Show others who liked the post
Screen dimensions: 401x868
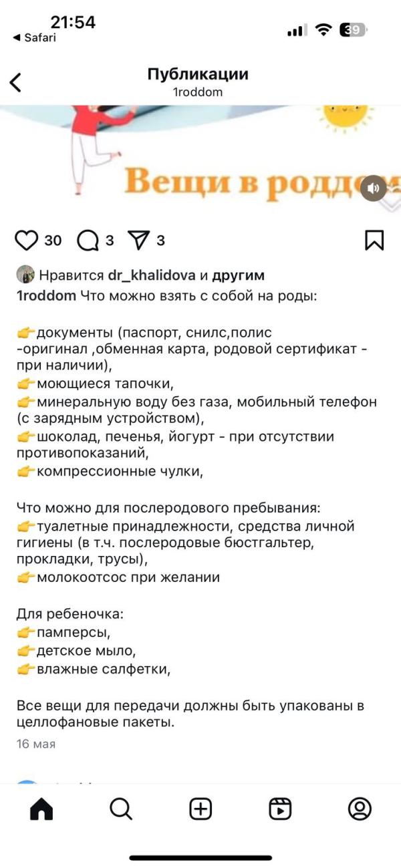click(x=239, y=275)
